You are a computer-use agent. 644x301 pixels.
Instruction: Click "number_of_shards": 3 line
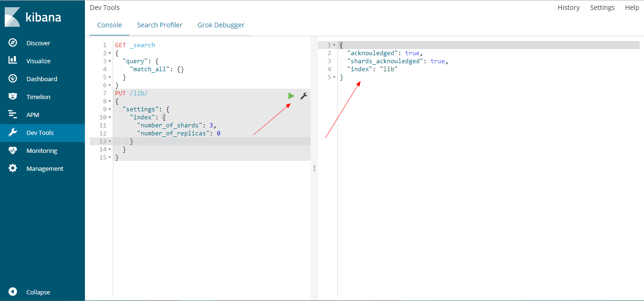176,125
